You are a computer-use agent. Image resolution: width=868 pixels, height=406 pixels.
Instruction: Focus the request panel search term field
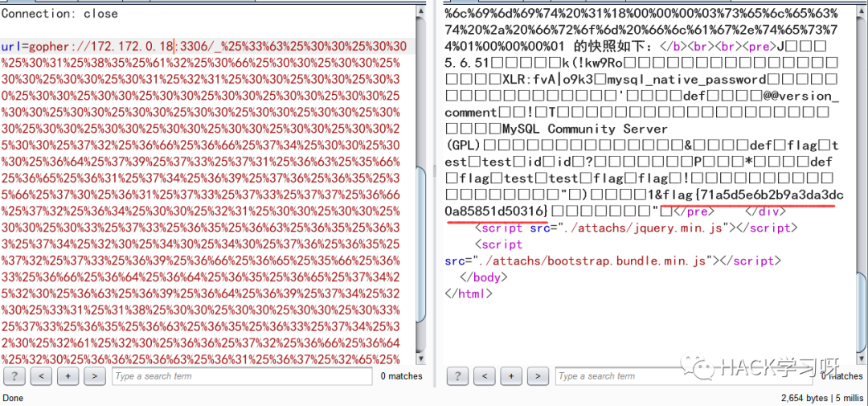click(242, 376)
